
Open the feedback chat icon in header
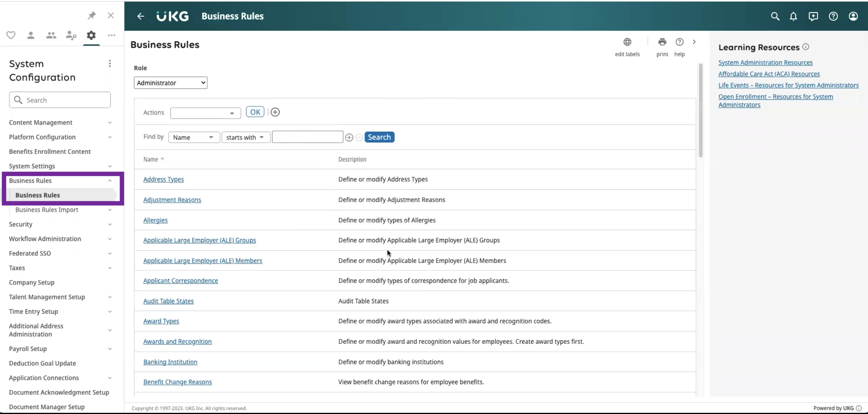(x=813, y=16)
